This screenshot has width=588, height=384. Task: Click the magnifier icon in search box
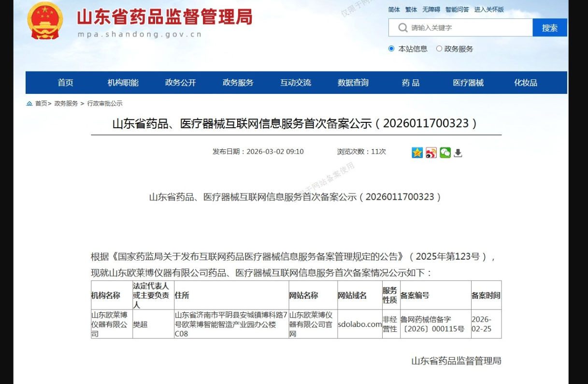coord(402,28)
